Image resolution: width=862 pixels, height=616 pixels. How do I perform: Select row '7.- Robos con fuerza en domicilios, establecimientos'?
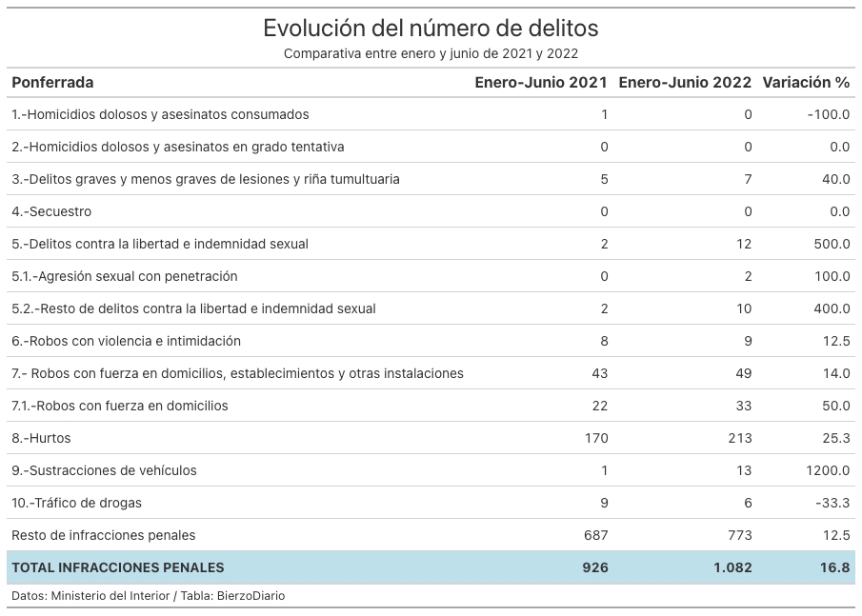pyautogui.click(x=431, y=373)
